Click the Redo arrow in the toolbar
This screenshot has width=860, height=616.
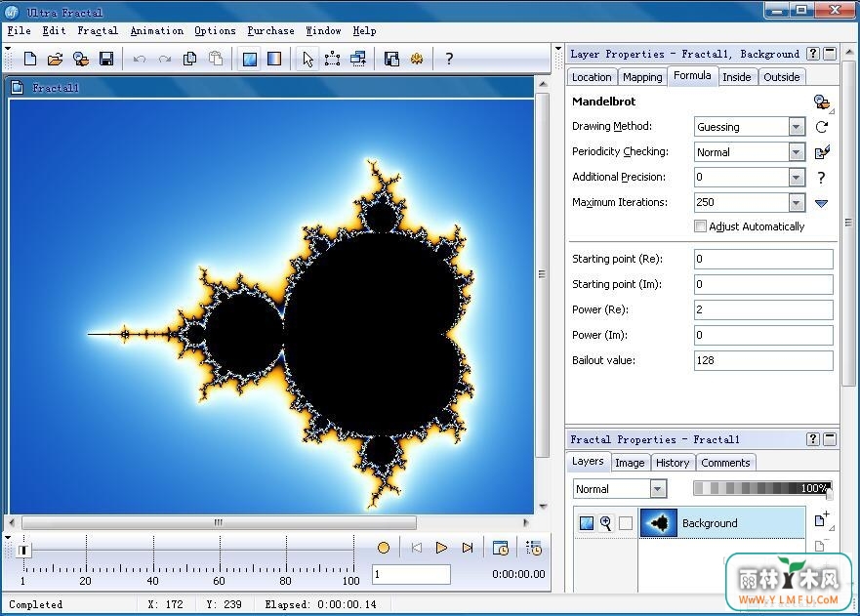pos(165,59)
